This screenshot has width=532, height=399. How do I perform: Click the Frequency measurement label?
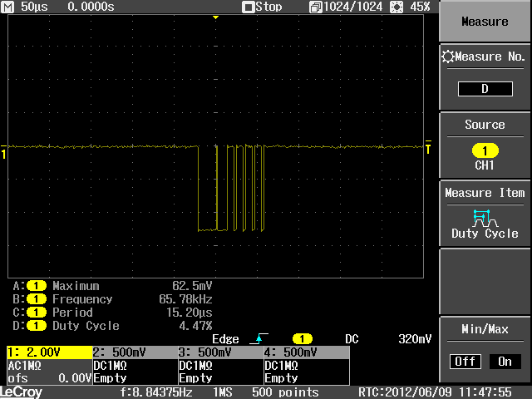[82, 299]
